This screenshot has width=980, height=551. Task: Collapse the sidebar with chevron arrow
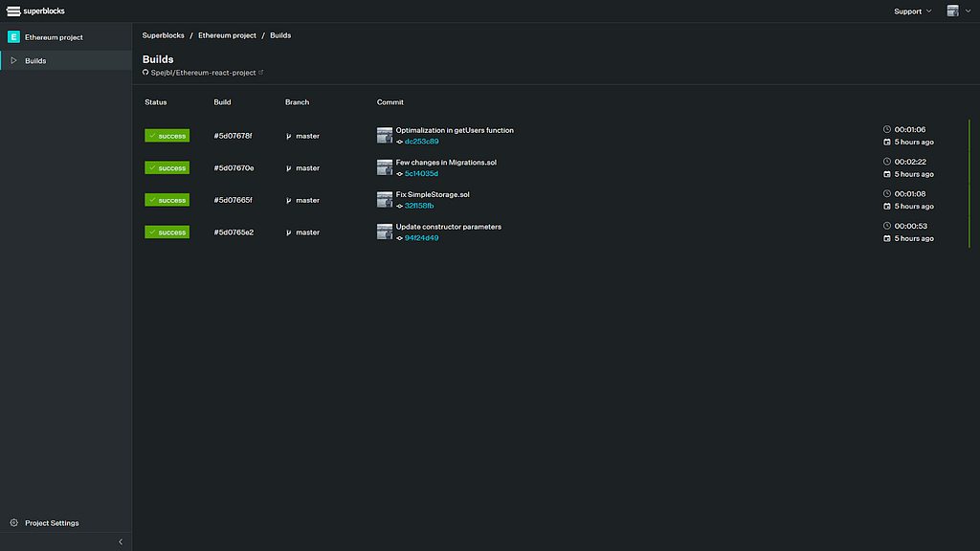[121, 541]
